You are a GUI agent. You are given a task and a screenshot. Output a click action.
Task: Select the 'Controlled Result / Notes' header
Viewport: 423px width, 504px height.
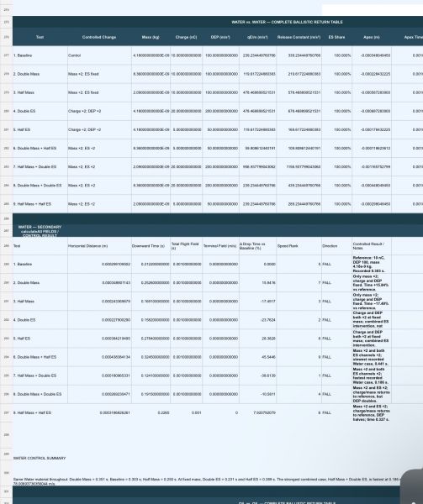pyautogui.click(x=372, y=246)
